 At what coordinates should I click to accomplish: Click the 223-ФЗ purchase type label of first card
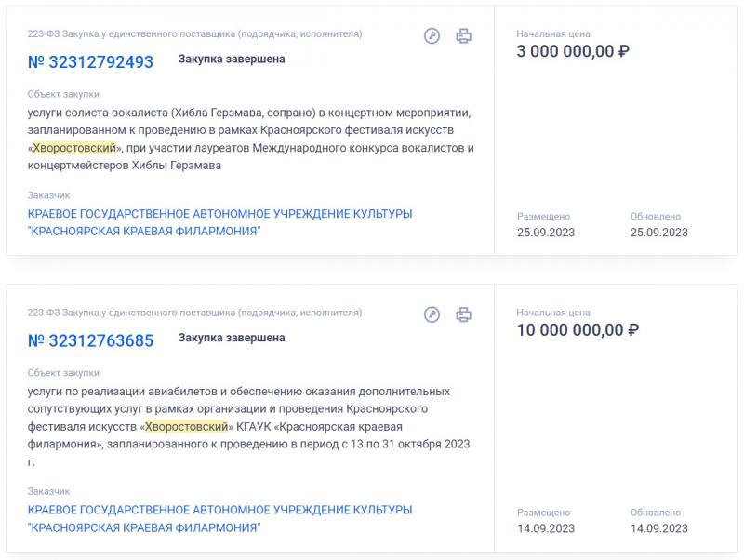pyautogui.click(x=194, y=33)
